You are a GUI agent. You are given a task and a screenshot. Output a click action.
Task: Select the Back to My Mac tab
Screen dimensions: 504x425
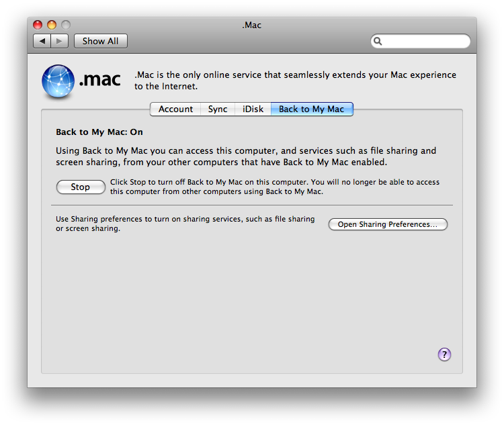coord(312,109)
